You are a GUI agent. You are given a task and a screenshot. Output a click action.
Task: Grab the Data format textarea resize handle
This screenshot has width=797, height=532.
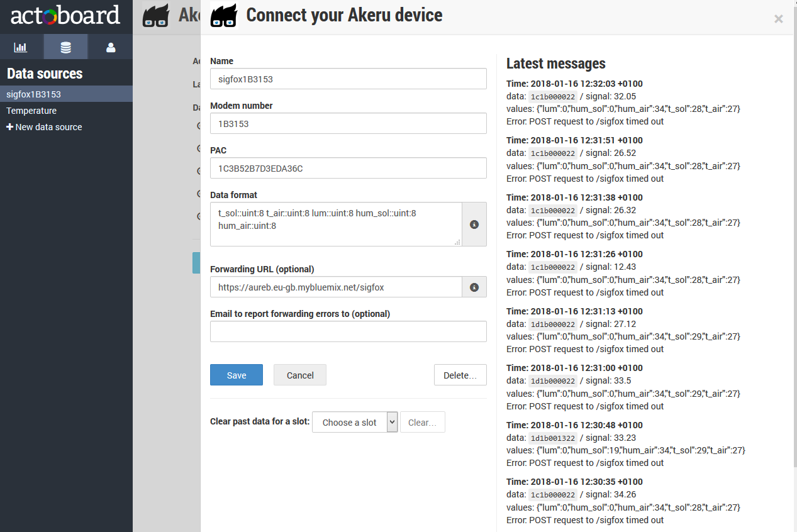[x=457, y=241]
